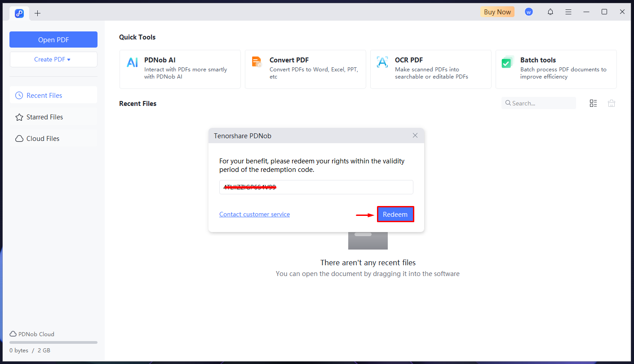Click the PDNob Cloud storage icon
This screenshot has width=634, height=364.
coord(13,334)
